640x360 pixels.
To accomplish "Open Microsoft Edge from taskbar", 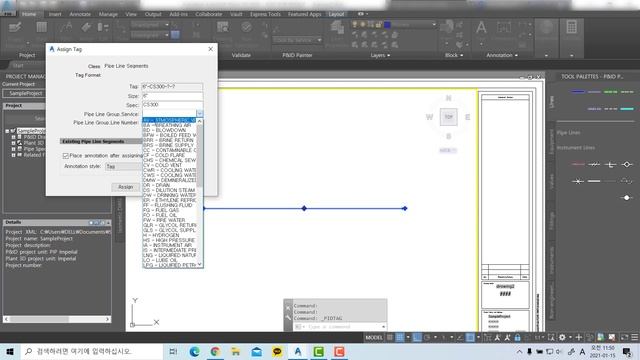I will point(194,351).
